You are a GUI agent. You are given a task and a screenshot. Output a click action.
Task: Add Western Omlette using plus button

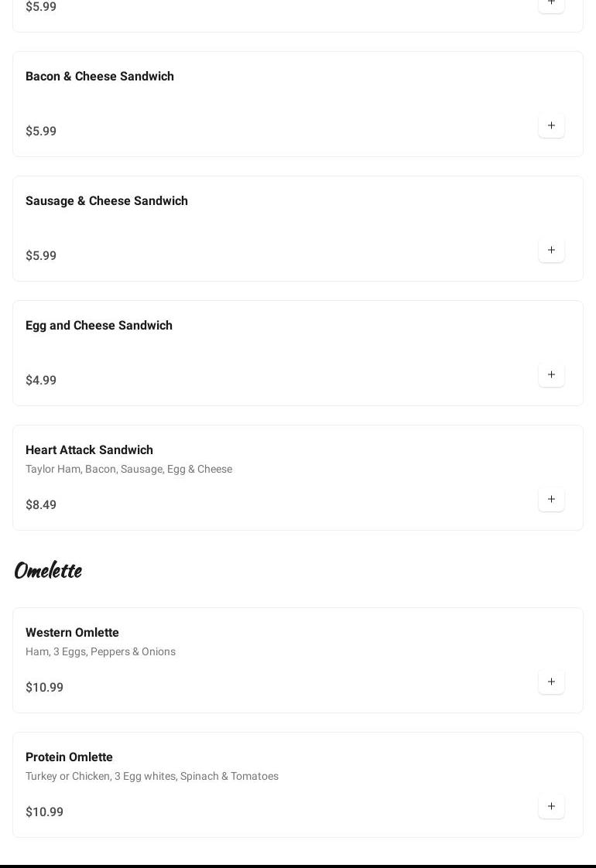(551, 682)
